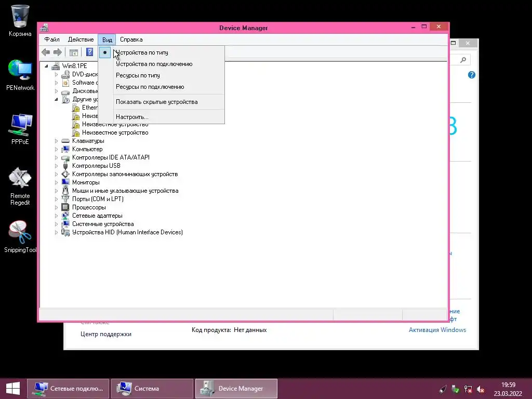Image resolution: width=532 pixels, height=399 pixels.
Task: Select the last Неизвестное устройство entry
Action: click(x=115, y=132)
